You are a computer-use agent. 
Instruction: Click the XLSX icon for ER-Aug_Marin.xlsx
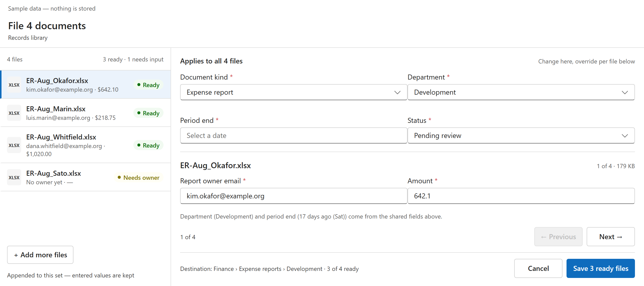(14, 113)
